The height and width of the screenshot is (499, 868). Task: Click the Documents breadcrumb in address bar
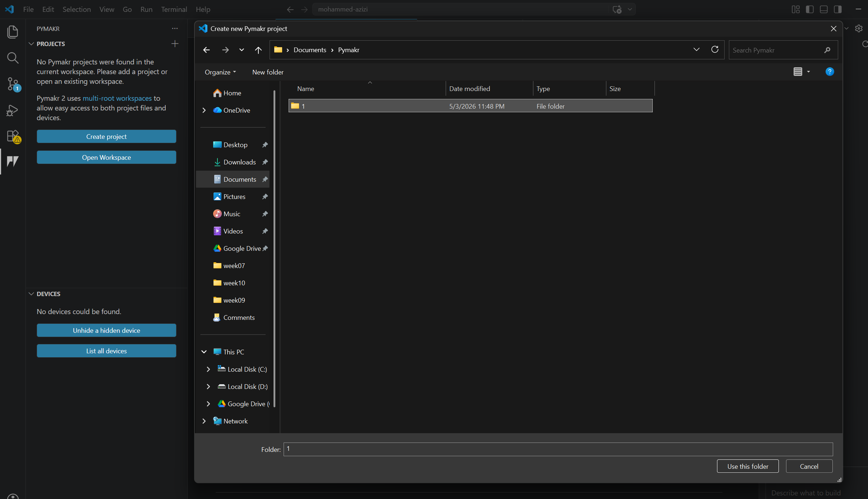[x=310, y=50]
